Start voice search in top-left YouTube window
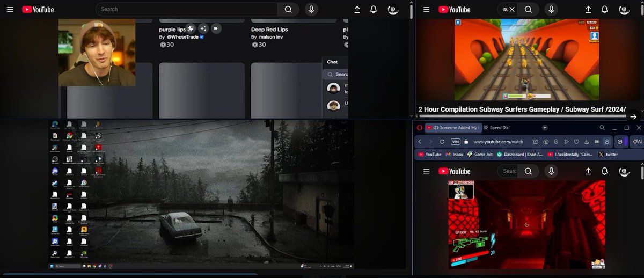 (x=311, y=9)
